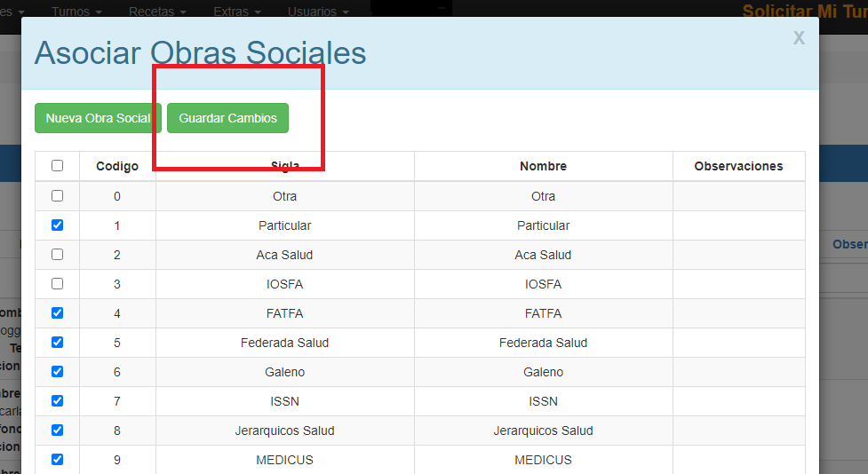868x474 pixels.
Task: Untick the MEDICUS row checkbox
Action: tap(58, 460)
